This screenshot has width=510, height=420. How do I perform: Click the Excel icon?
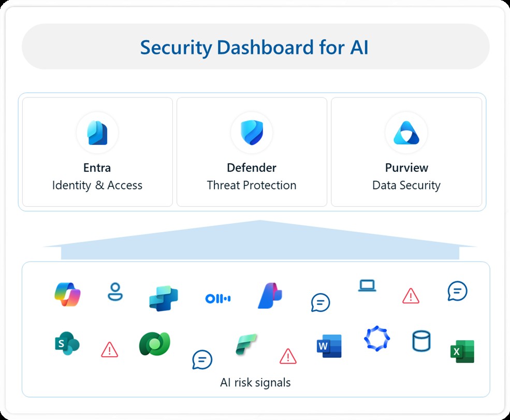click(x=462, y=352)
